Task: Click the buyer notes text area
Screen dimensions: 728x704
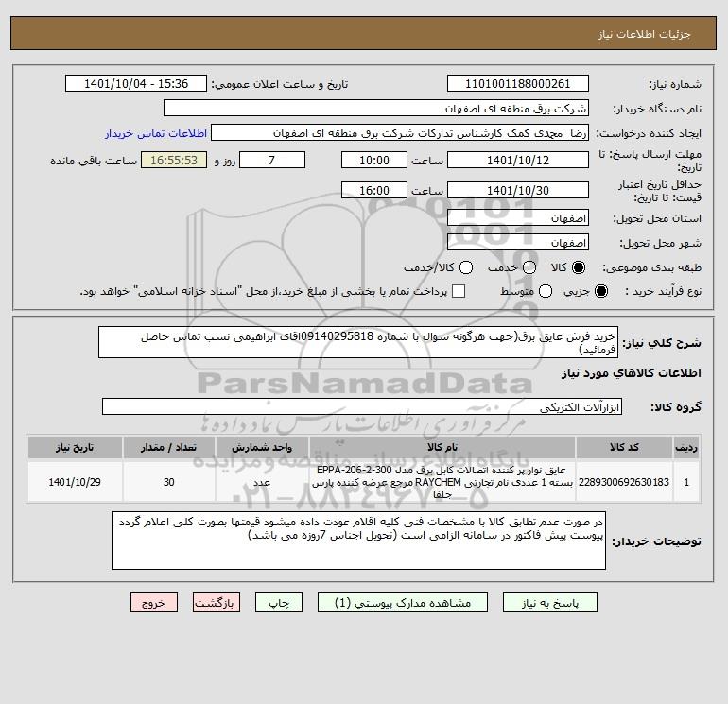Action: click(x=358, y=541)
